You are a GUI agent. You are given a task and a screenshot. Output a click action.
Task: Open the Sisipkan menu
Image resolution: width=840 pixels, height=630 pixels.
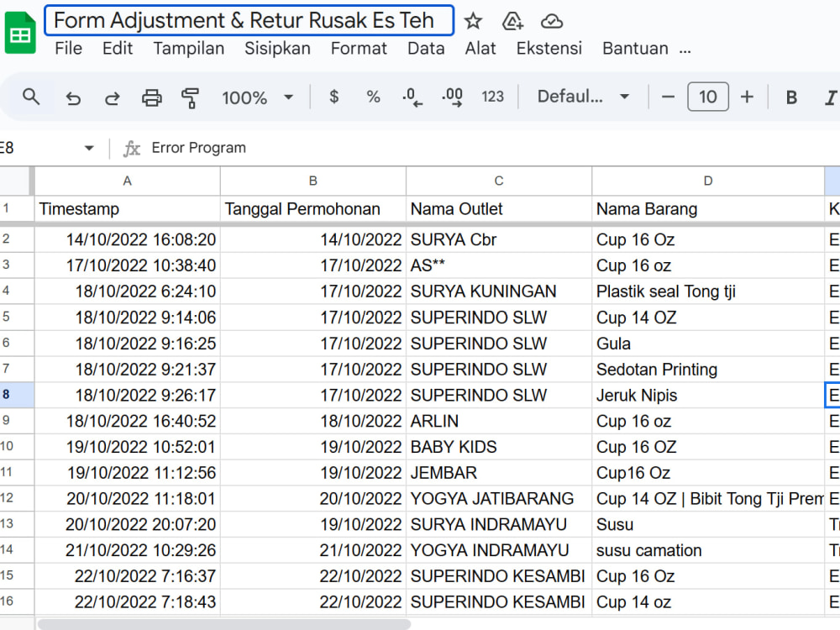pos(277,48)
